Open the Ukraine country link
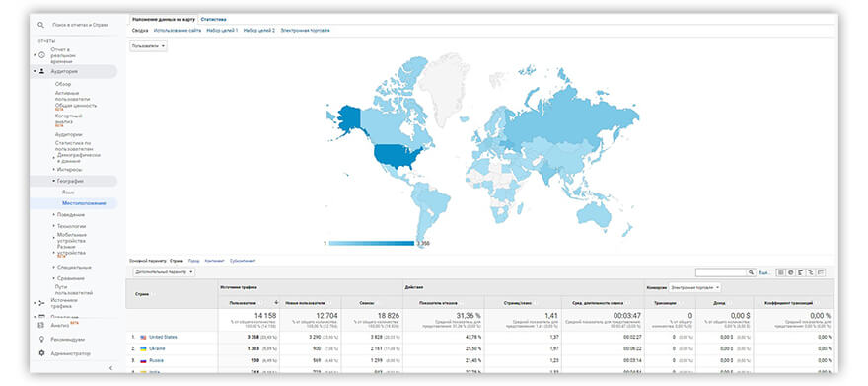This screenshot has height=386, width=868. (157, 348)
